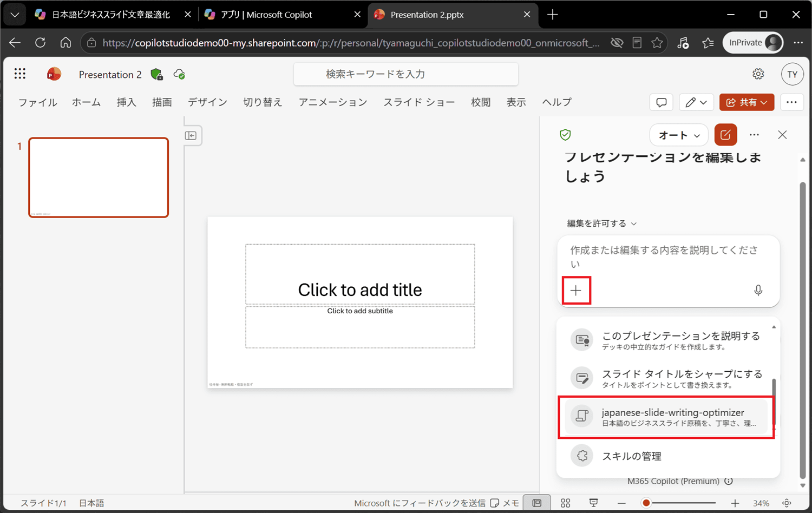Open the settings gear icon

click(758, 74)
